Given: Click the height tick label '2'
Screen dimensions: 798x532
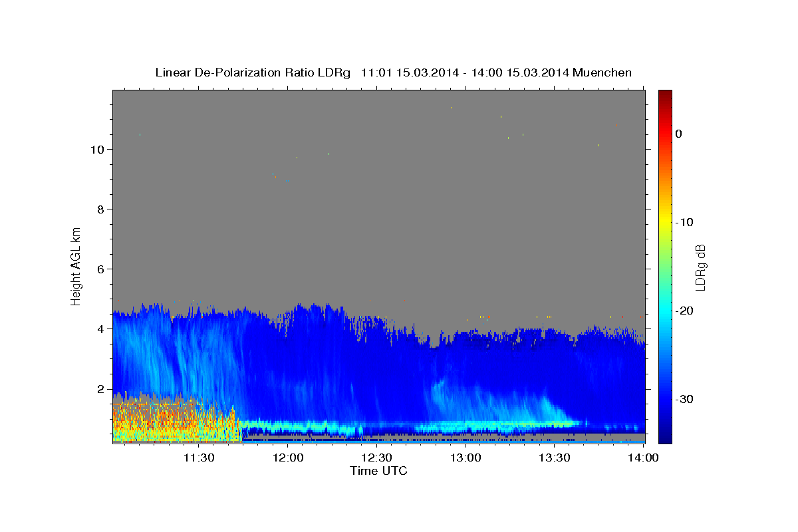Looking at the screenshot, I should pos(100,388).
